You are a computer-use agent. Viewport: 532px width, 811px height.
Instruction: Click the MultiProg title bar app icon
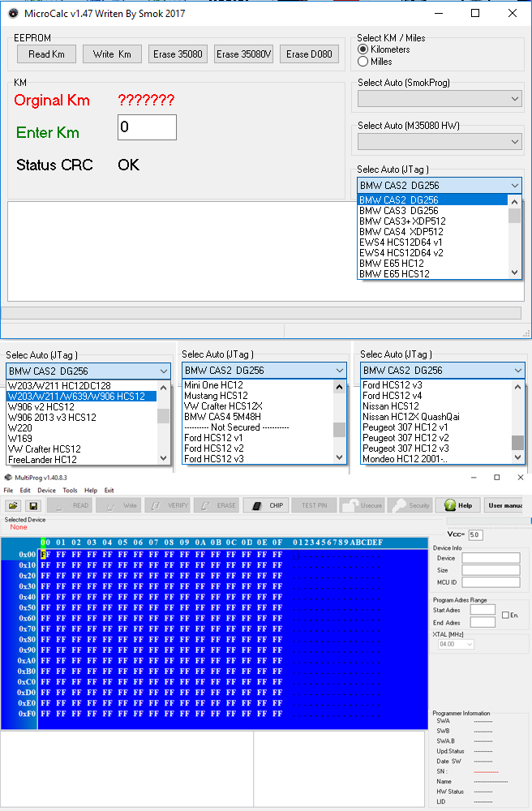pyautogui.click(x=8, y=478)
